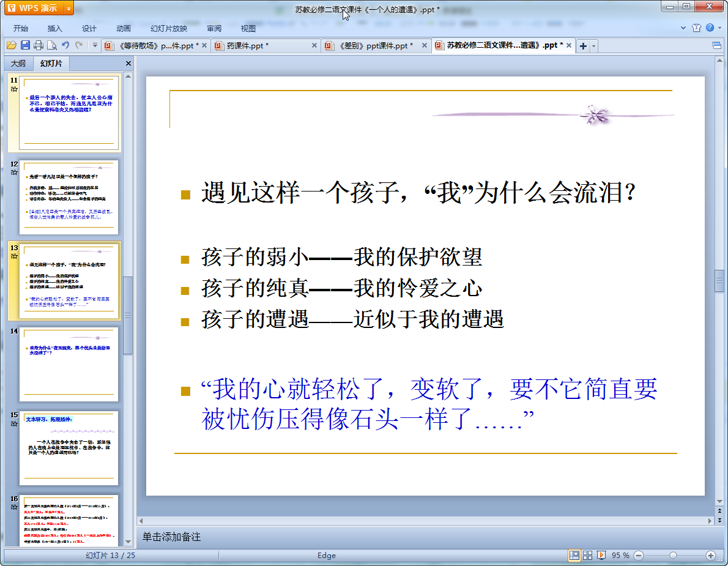Click the slide area scroll up arrow

[x=719, y=61]
